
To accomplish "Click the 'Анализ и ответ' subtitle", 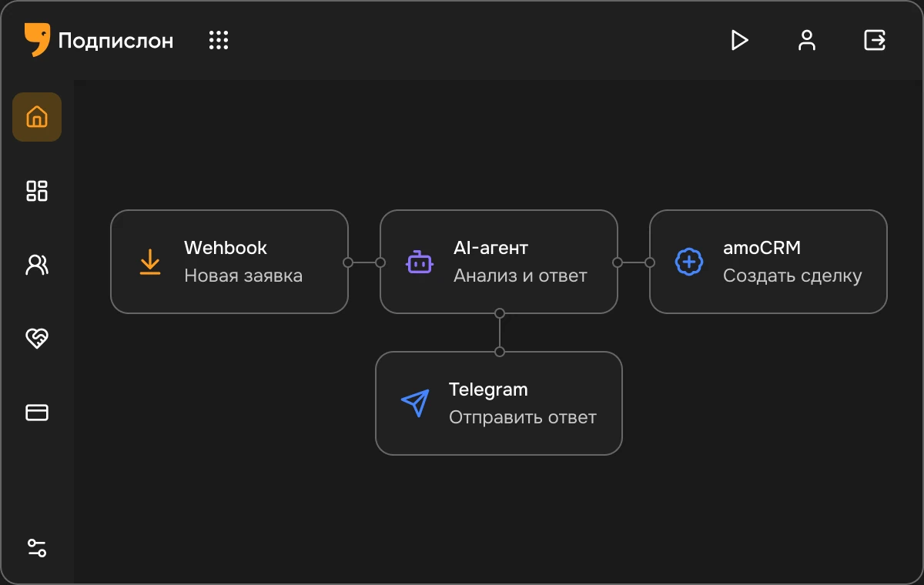I will tap(521, 276).
